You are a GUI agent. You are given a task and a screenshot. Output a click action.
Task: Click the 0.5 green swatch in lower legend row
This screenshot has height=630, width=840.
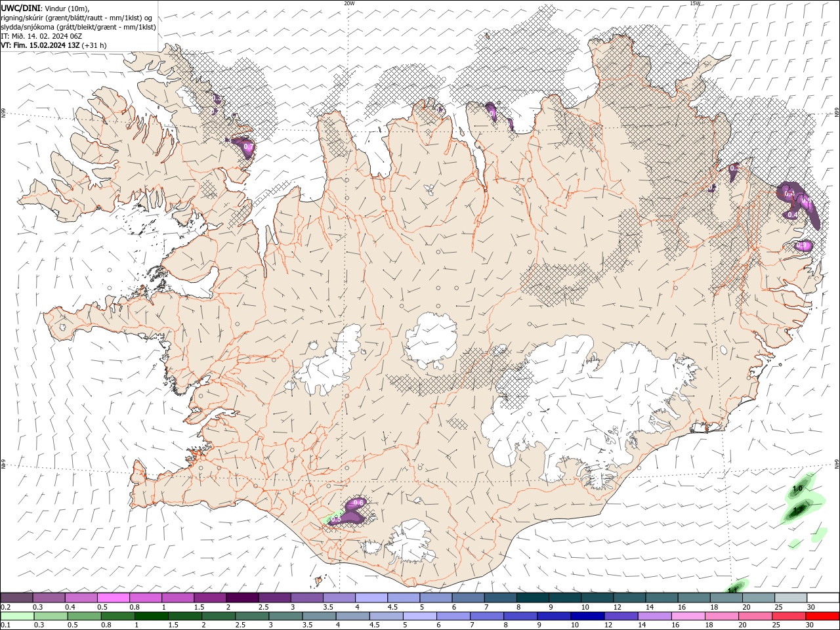pos(85,616)
